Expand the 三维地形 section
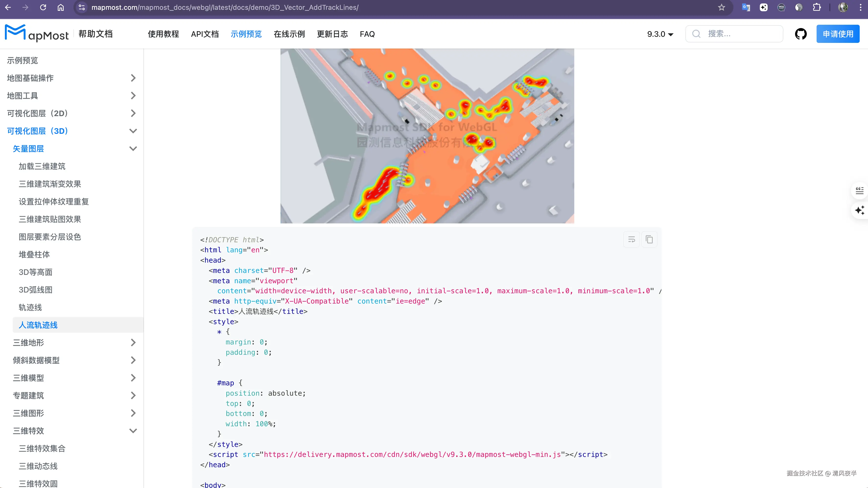This screenshot has height=488, width=868. (x=133, y=343)
